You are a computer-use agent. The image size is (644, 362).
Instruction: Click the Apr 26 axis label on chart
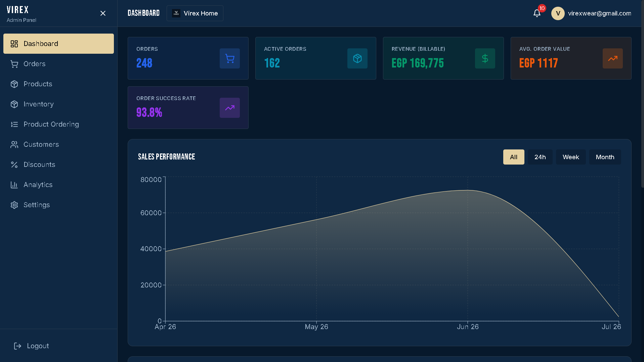pos(165,327)
